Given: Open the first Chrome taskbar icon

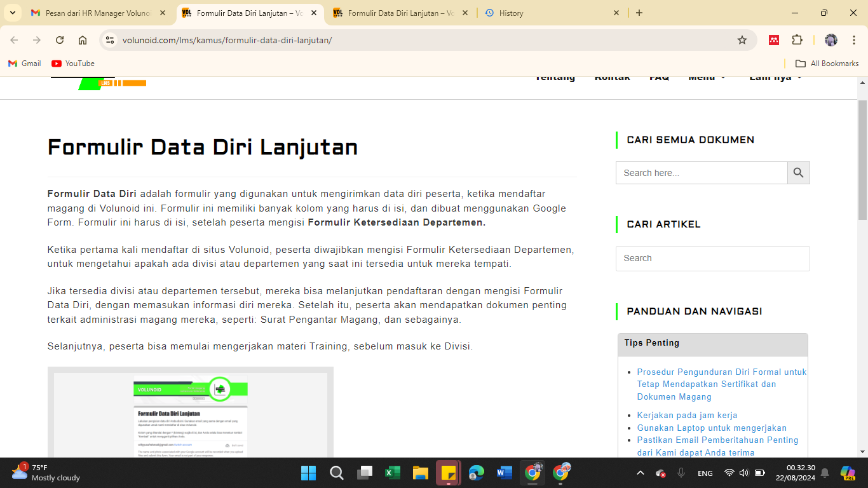Looking at the screenshot, I should tap(532, 473).
